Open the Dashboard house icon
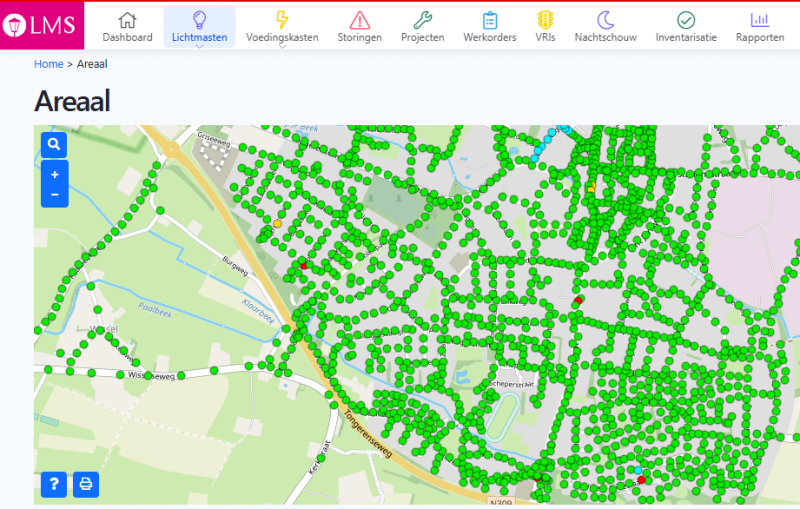The height and width of the screenshot is (509, 800). (127, 19)
